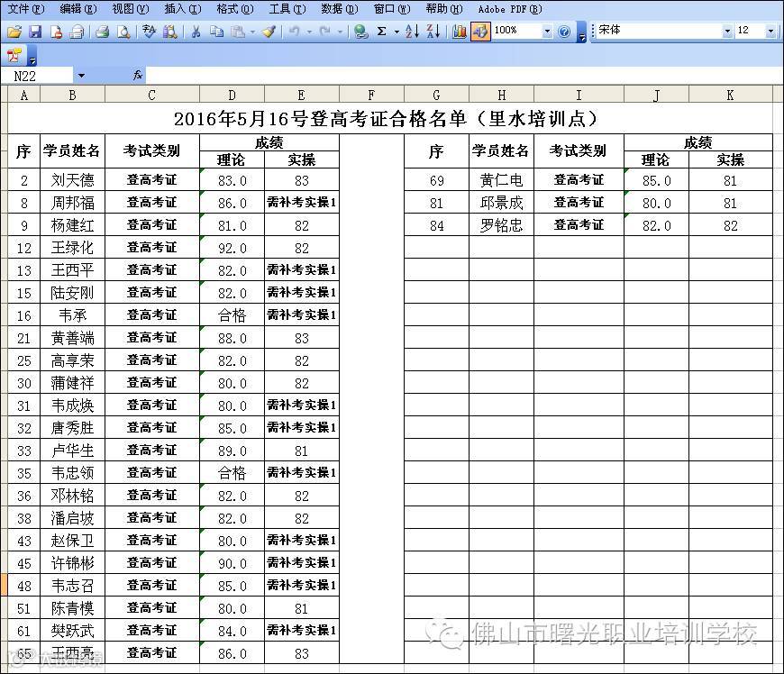The width and height of the screenshot is (784, 674).
Task: Click the Paste clipboard icon
Action: point(238,32)
